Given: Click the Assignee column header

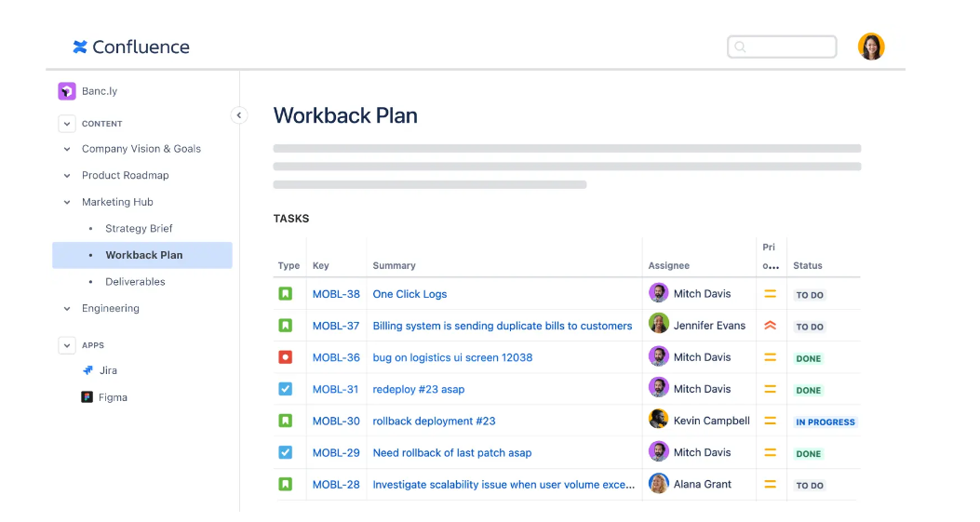Looking at the screenshot, I should coord(669,266).
